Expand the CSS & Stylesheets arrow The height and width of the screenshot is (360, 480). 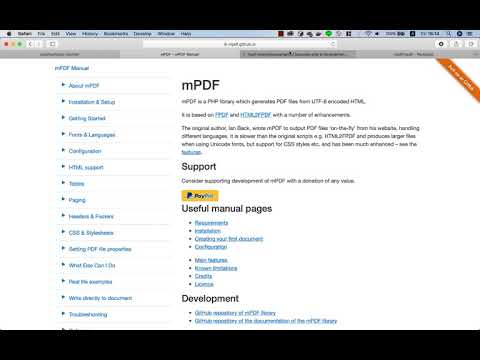tap(63, 232)
